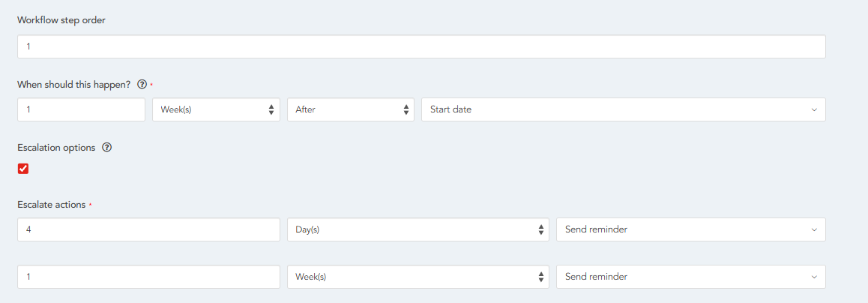
Task: Click help icon beside When should this happen
Action: point(142,85)
